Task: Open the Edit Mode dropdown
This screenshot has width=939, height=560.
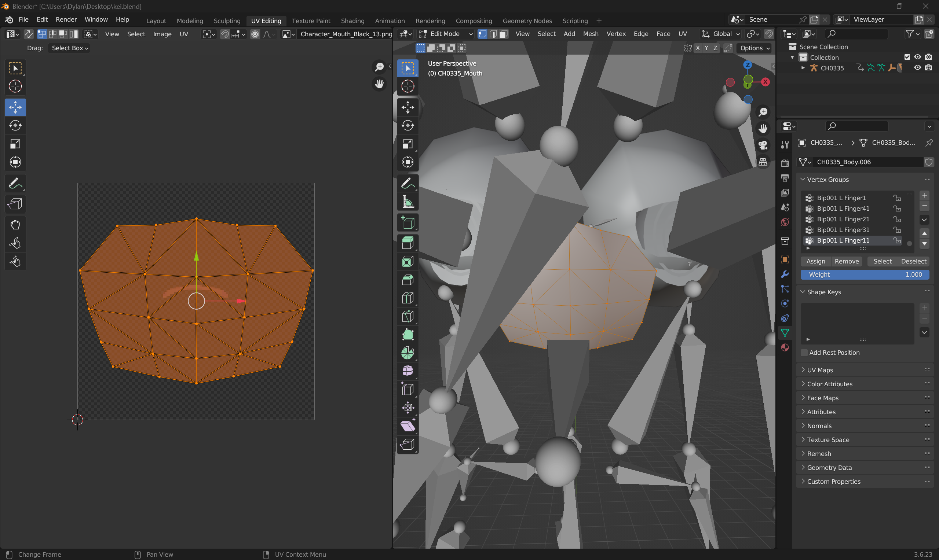Action: click(x=446, y=34)
